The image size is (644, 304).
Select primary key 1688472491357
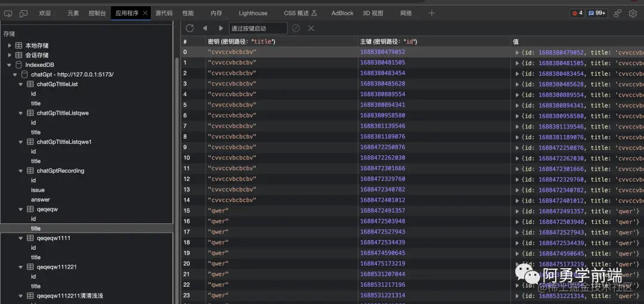click(383, 211)
